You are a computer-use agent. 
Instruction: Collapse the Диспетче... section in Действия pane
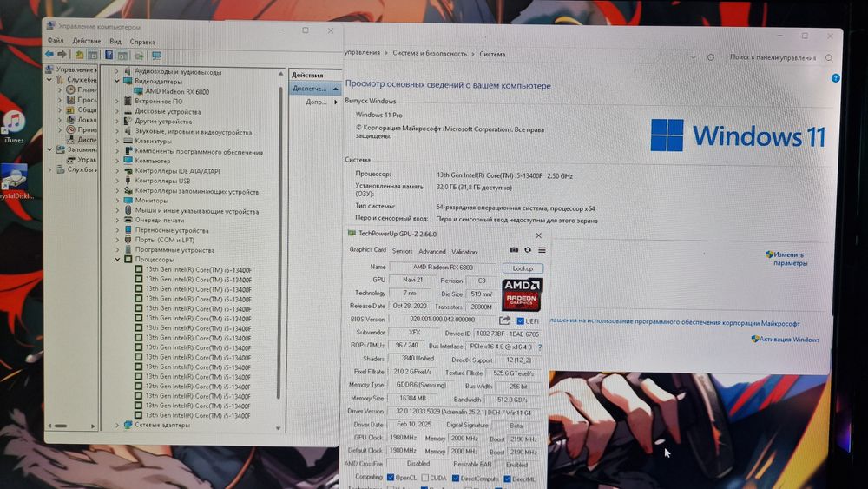335,89
